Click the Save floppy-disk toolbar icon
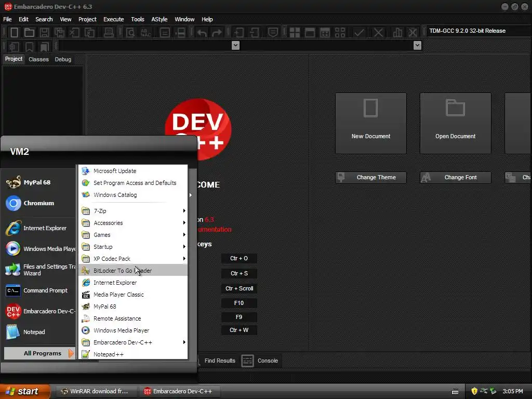The image size is (532, 399). coord(45,33)
